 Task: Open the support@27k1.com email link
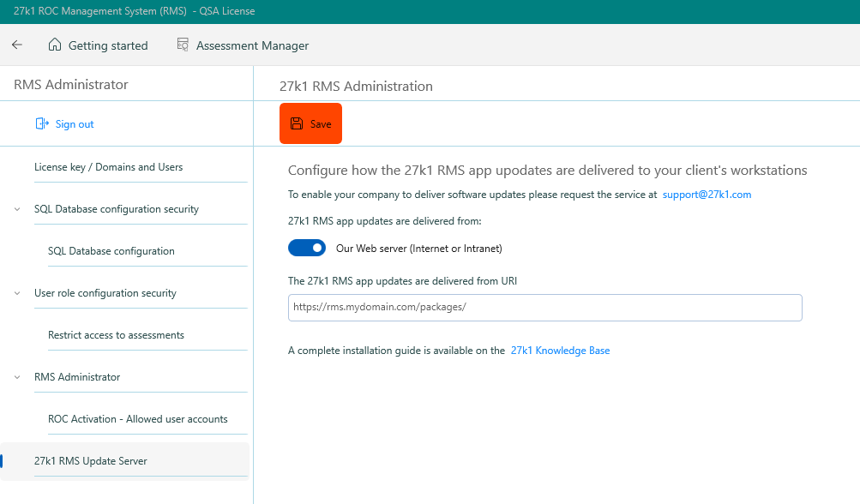(x=707, y=195)
